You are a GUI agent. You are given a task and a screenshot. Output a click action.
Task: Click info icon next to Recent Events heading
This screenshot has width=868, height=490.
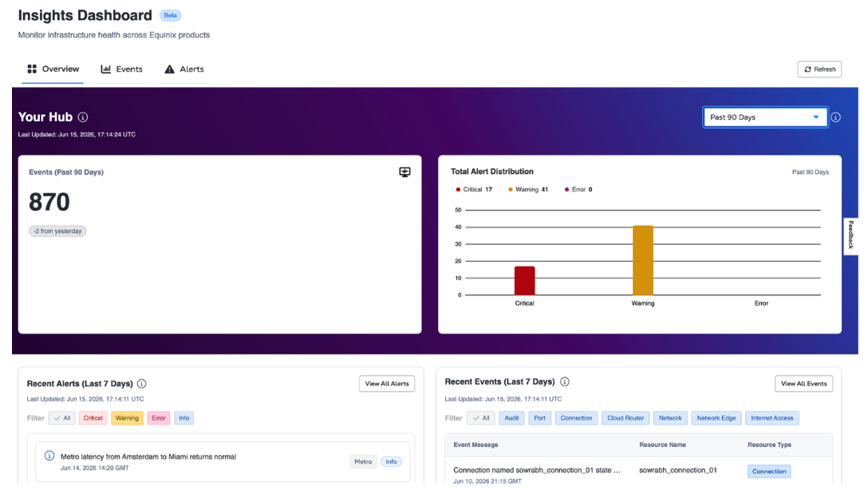click(565, 381)
